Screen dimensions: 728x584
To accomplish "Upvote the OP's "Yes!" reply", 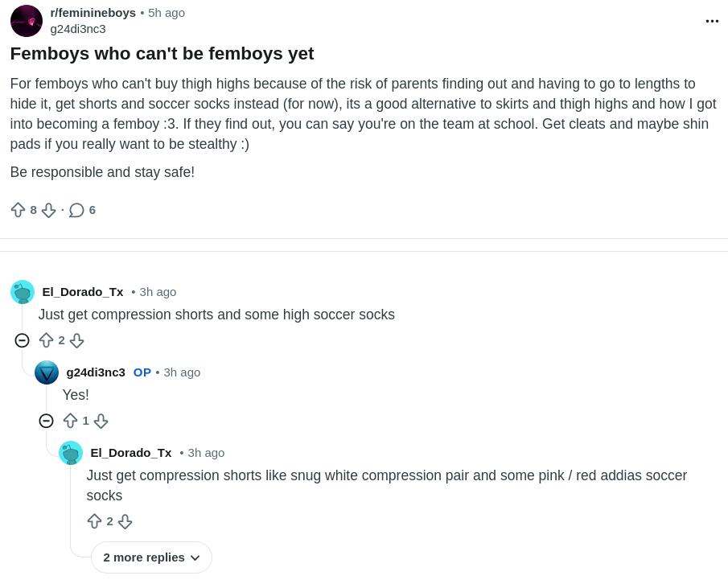I will tap(70, 421).
